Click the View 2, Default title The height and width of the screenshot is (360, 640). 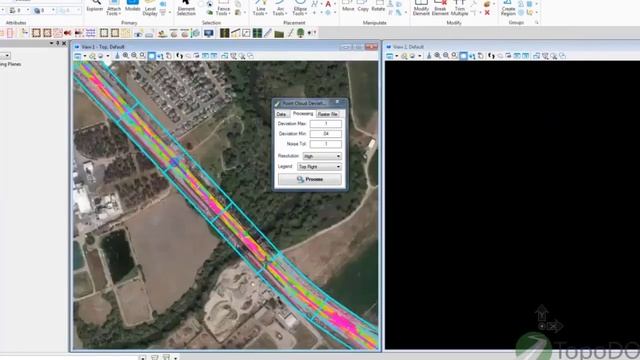(x=408, y=47)
